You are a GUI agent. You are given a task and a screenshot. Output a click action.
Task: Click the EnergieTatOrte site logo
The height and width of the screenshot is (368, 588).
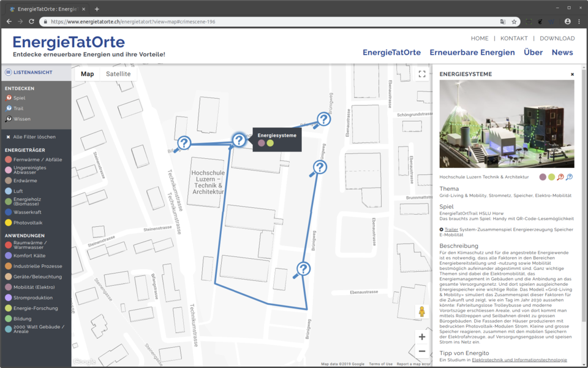click(x=69, y=42)
